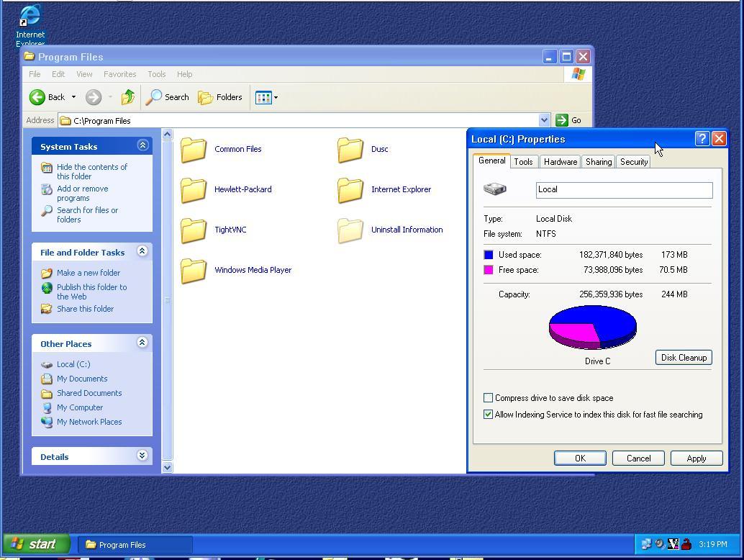The height and width of the screenshot is (560, 744).
Task: Click the Share this folder icon
Action: click(47, 309)
